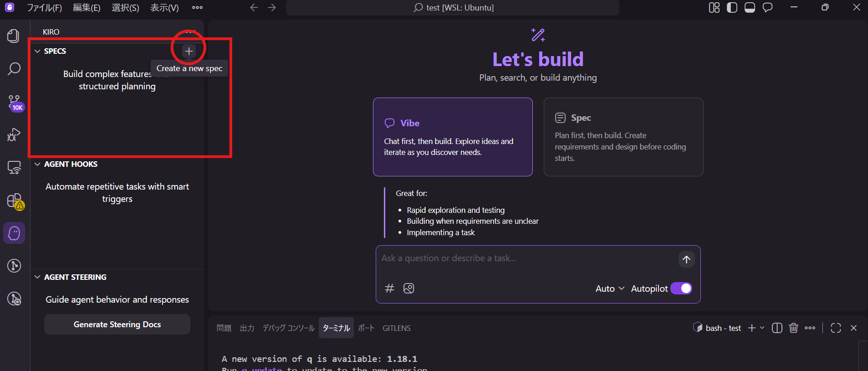
Task: Open the Kiro ghost panel in activity bar
Action: pos(14,233)
